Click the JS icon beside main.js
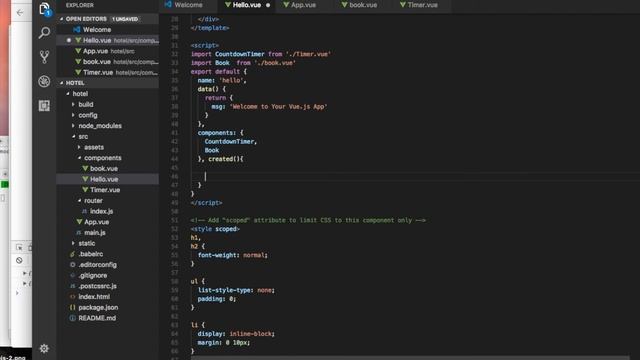Image resolution: width=640 pixels, height=360 pixels. click(x=79, y=233)
